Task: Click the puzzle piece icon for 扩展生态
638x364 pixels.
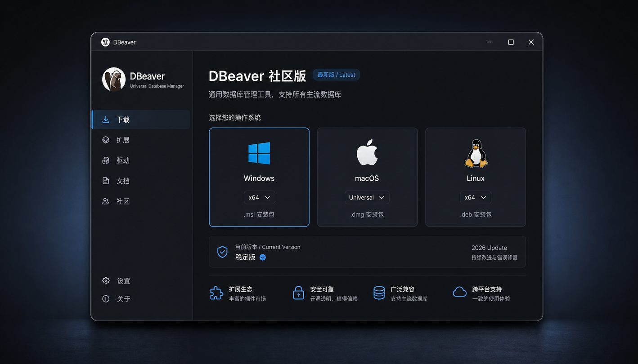Action: (216, 293)
